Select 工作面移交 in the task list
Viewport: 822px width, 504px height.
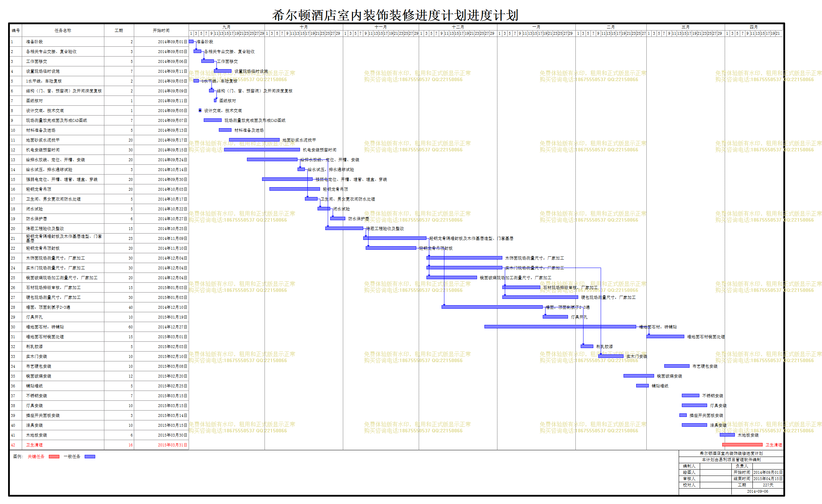(37, 61)
